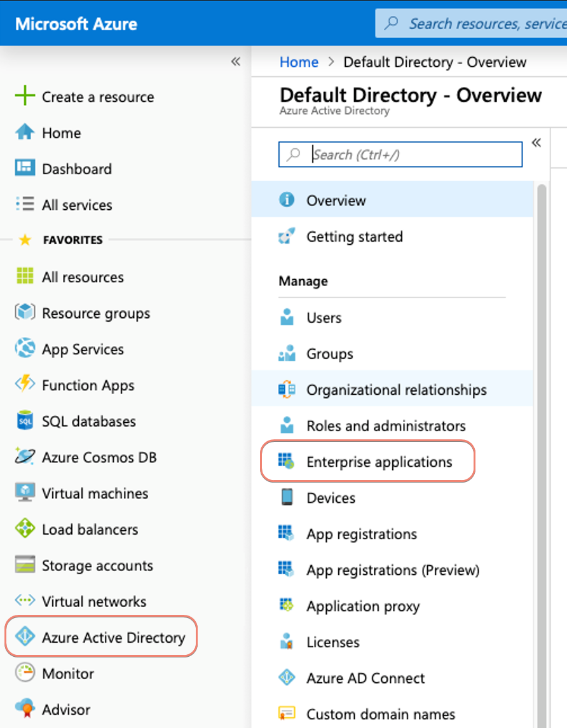Click the Home breadcrumb link
Screen dimensions: 567x728
(299, 62)
